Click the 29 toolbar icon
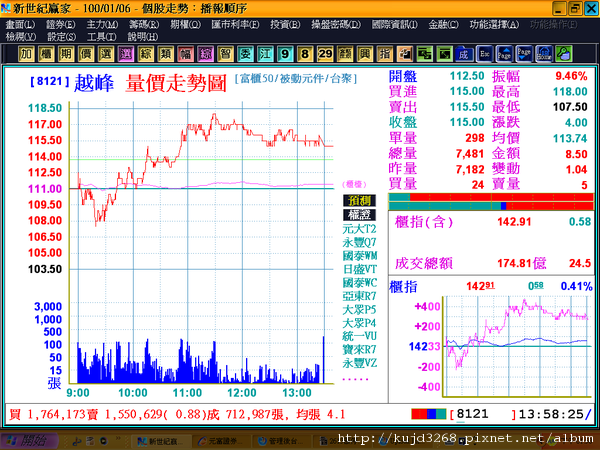Screen dimensions: 600x450 (325, 54)
